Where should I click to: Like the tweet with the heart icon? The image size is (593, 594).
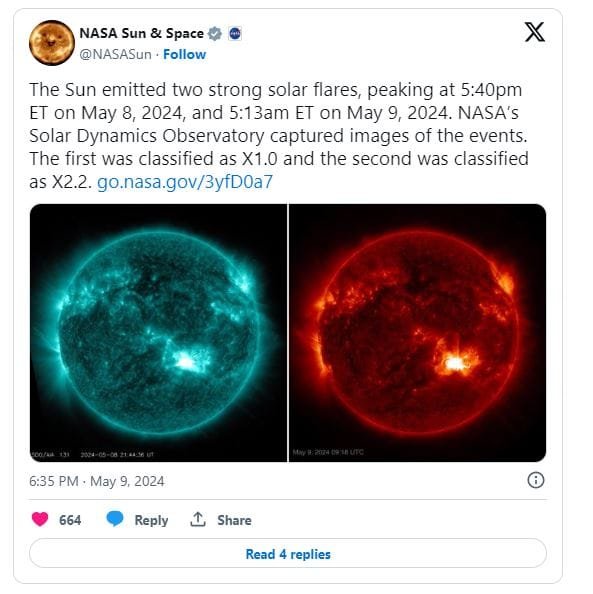(x=40, y=519)
